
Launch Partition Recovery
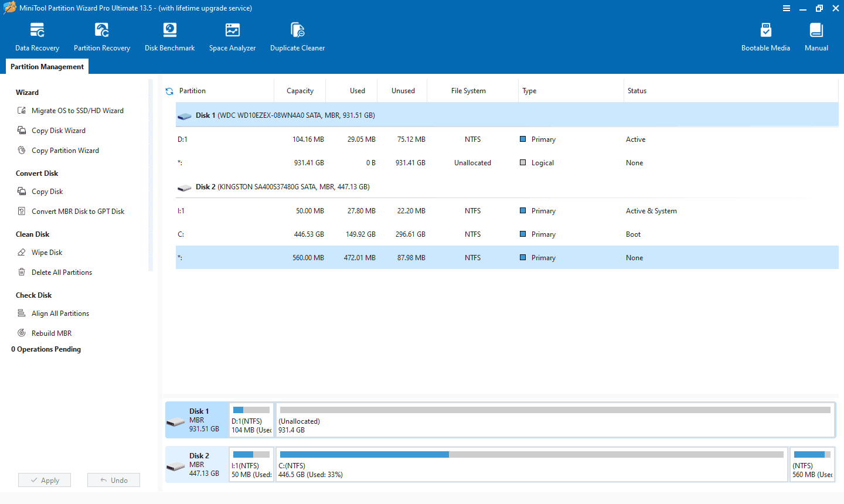coord(101,35)
